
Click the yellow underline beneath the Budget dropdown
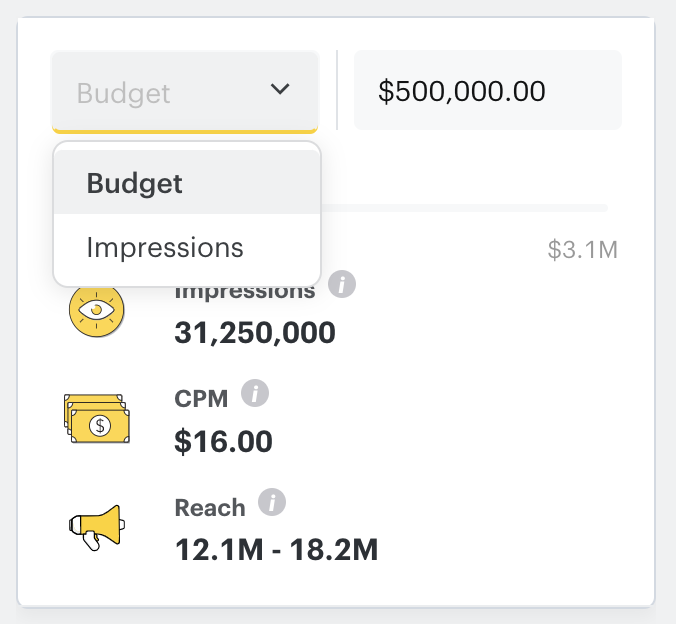point(185,131)
